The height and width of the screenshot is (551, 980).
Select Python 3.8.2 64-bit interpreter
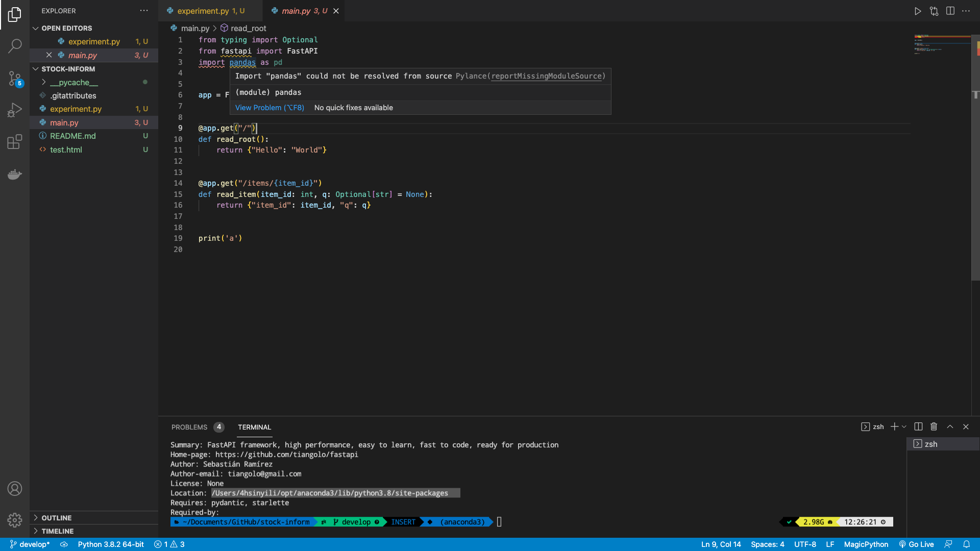(111, 544)
